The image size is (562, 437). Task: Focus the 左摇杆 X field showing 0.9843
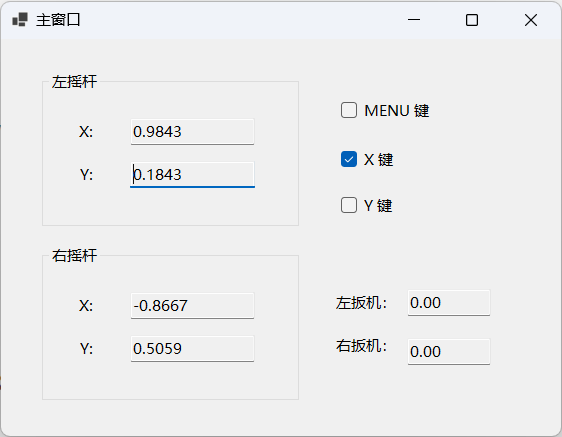click(192, 132)
